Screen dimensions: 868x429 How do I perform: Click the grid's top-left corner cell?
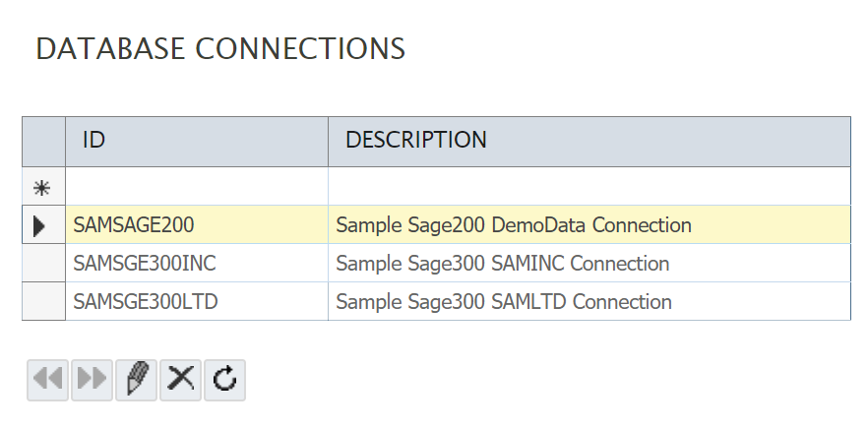tap(43, 141)
